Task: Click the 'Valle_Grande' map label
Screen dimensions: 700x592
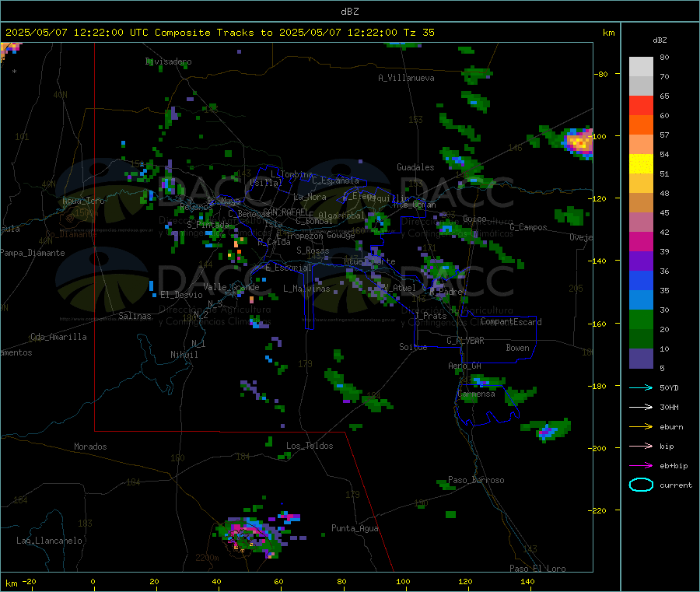Action: point(231,287)
